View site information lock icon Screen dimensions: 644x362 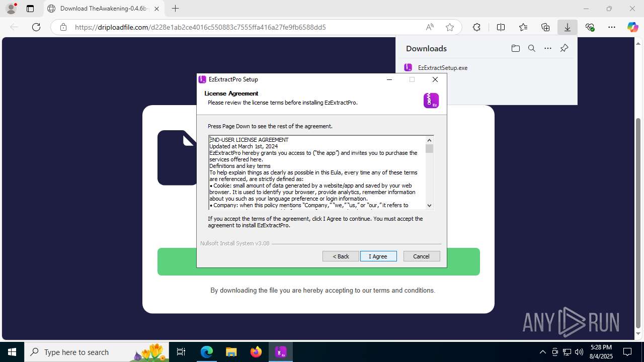(x=63, y=27)
